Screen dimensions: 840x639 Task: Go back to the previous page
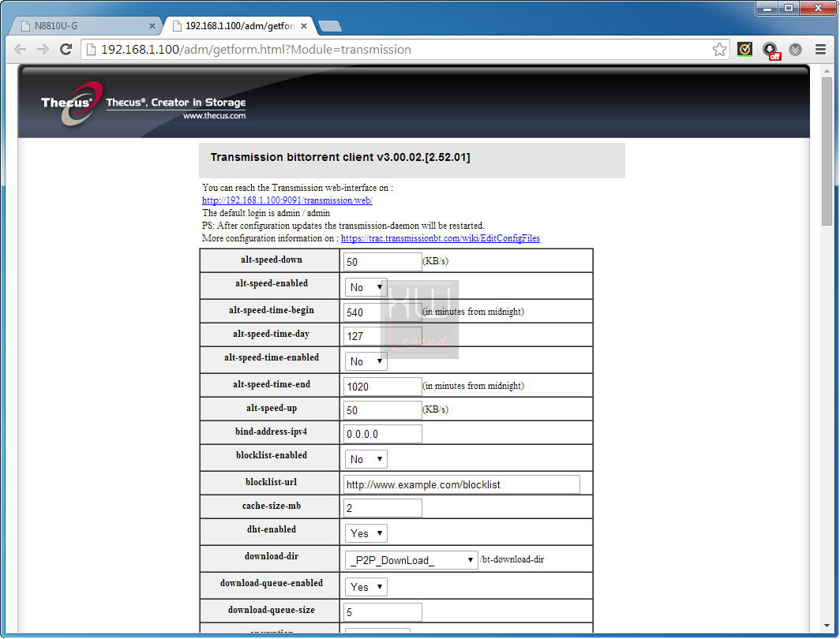[21, 50]
